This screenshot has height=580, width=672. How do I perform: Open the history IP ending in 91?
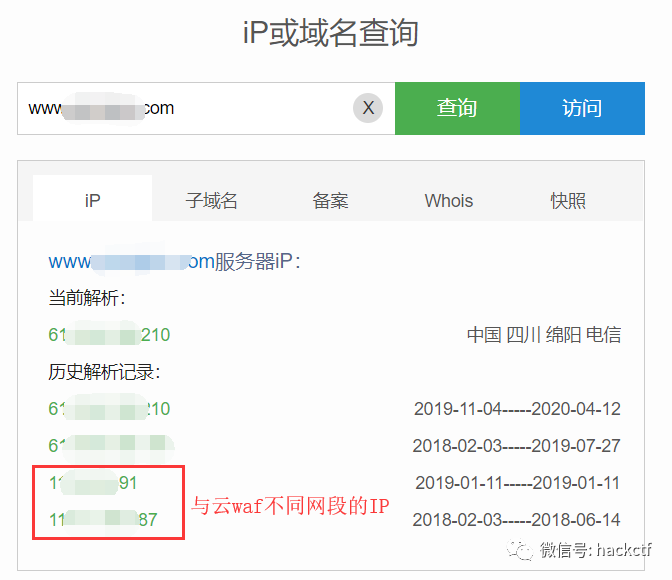tap(93, 483)
